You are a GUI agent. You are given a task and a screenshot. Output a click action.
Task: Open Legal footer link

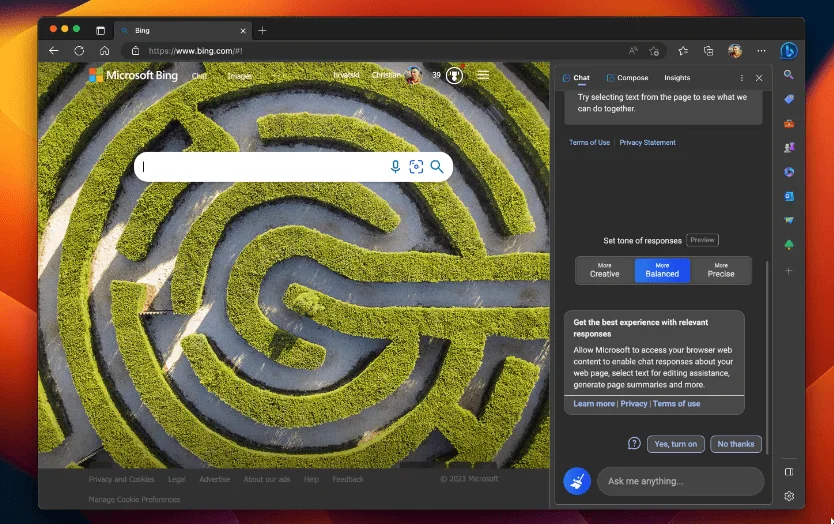pos(177,479)
